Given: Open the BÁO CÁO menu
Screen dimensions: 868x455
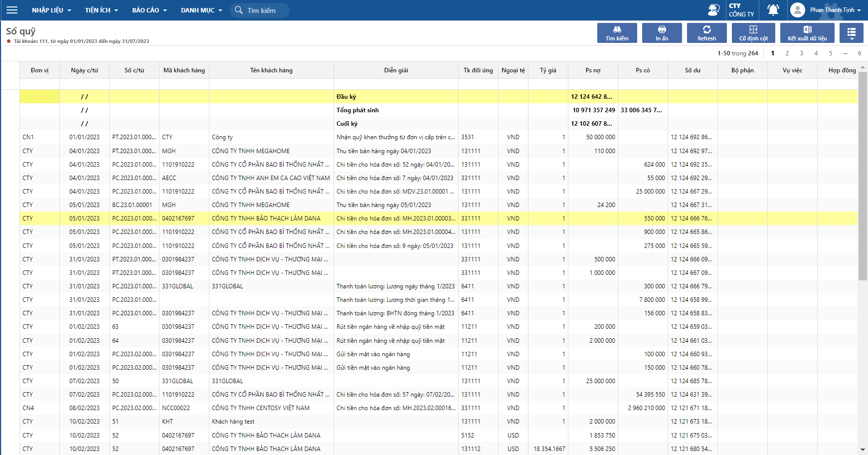Looking at the screenshot, I should 149,10.
